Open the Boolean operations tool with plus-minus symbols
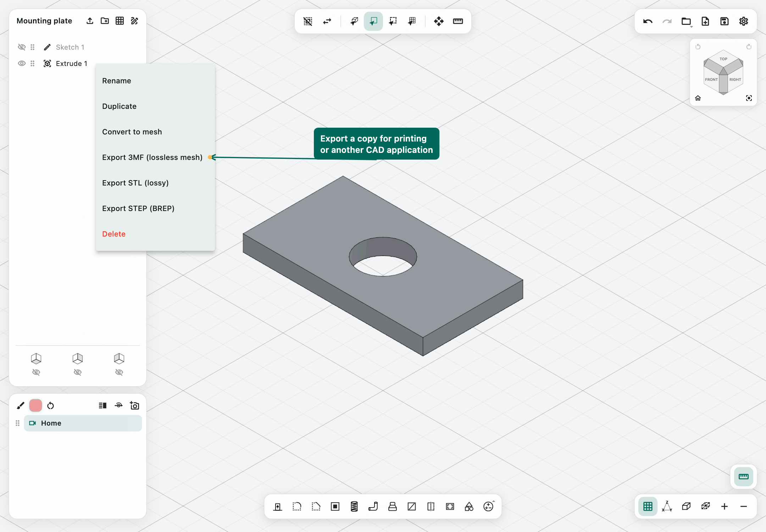The height and width of the screenshot is (532, 766). pyautogui.click(x=488, y=506)
